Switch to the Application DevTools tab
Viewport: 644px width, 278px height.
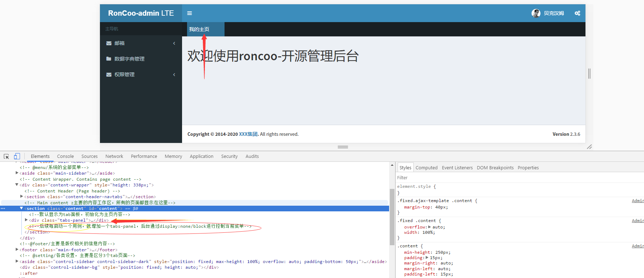point(201,156)
